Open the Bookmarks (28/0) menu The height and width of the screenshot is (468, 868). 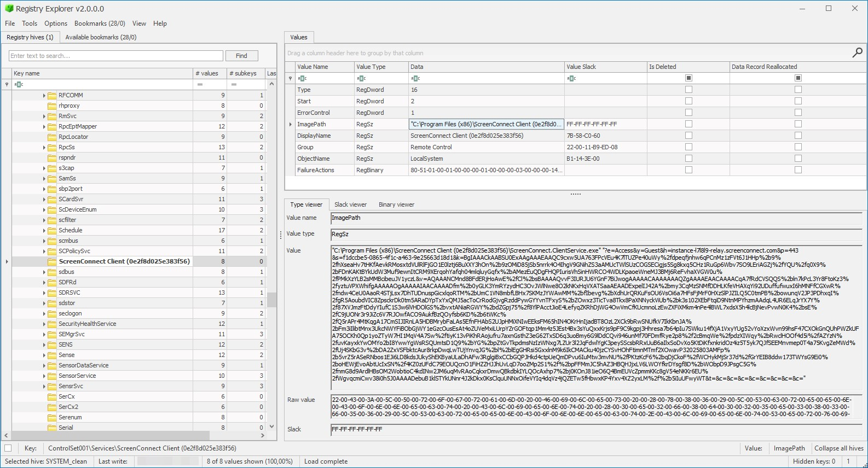pyautogui.click(x=100, y=24)
